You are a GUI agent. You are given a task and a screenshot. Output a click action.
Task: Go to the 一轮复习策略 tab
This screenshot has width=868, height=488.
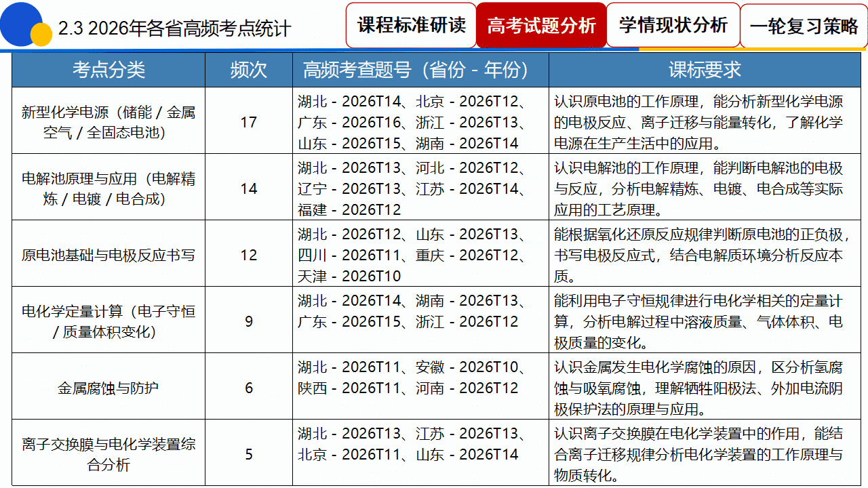click(x=804, y=26)
